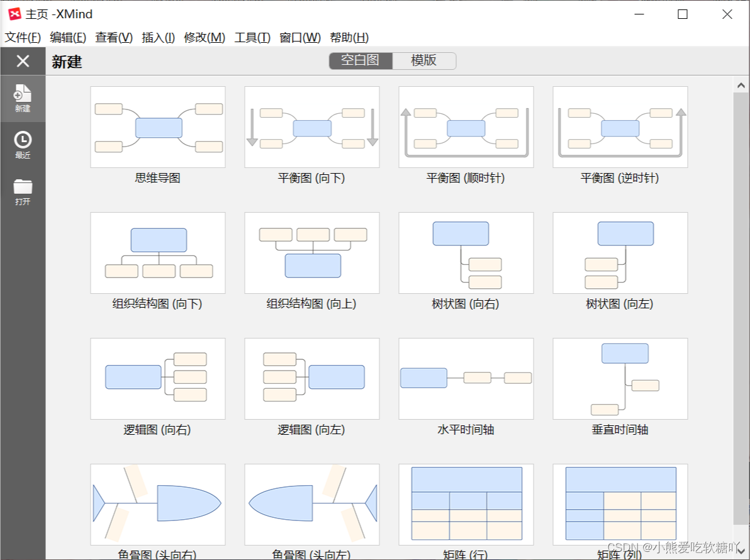Click the 平衡图 (逆时针) label text
The image size is (750, 560).
click(619, 178)
